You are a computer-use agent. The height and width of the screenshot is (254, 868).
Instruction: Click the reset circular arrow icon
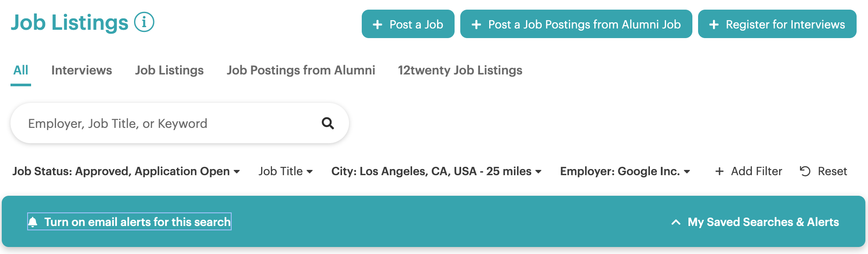tap(805, 171)
